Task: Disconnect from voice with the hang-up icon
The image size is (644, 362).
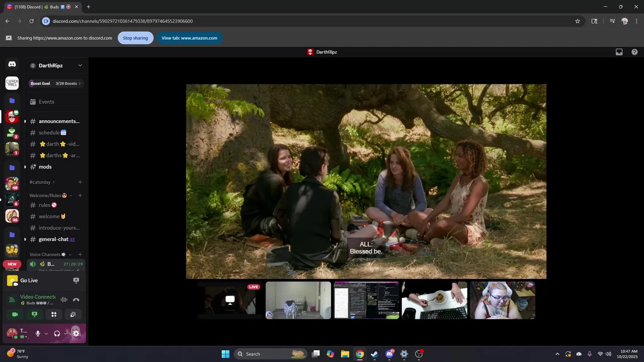Action: 76,300
